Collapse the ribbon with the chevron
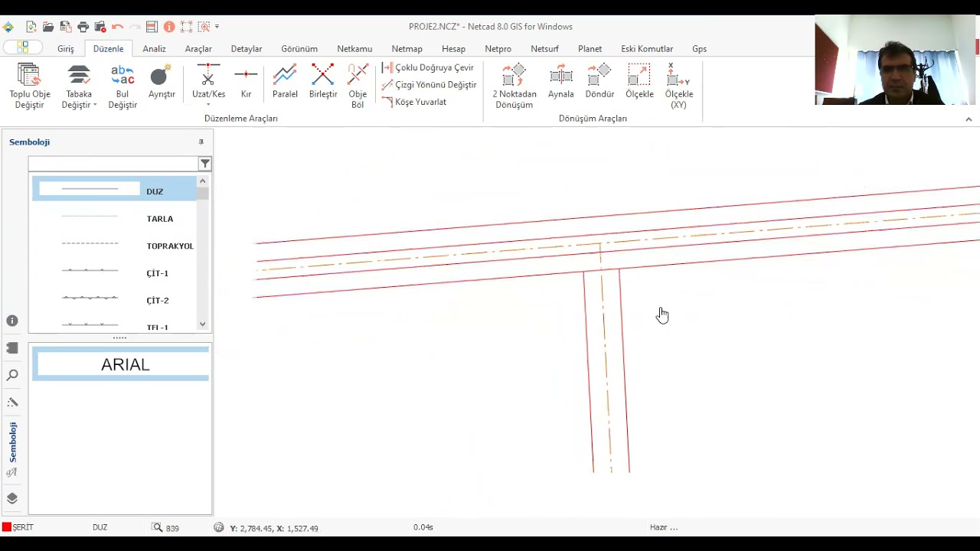This screenshot has width=980, height=551. [969, 119]
